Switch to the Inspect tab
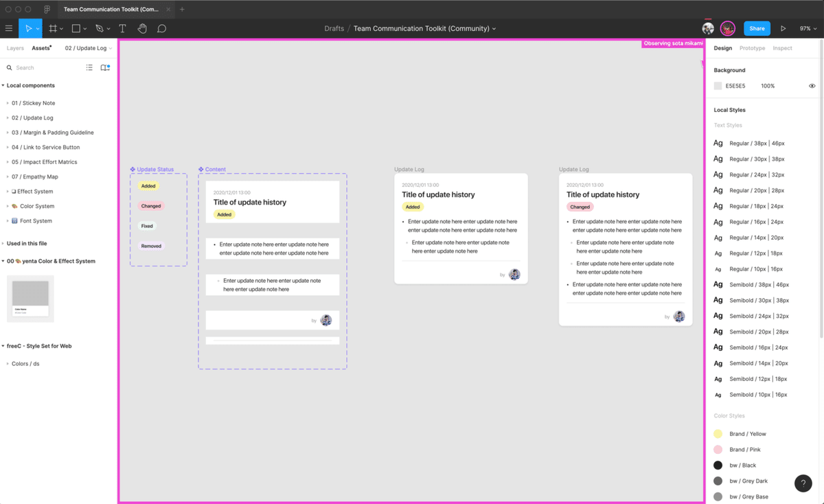The image size is (824, 504). pyautogui.click(x=782, y=48)
